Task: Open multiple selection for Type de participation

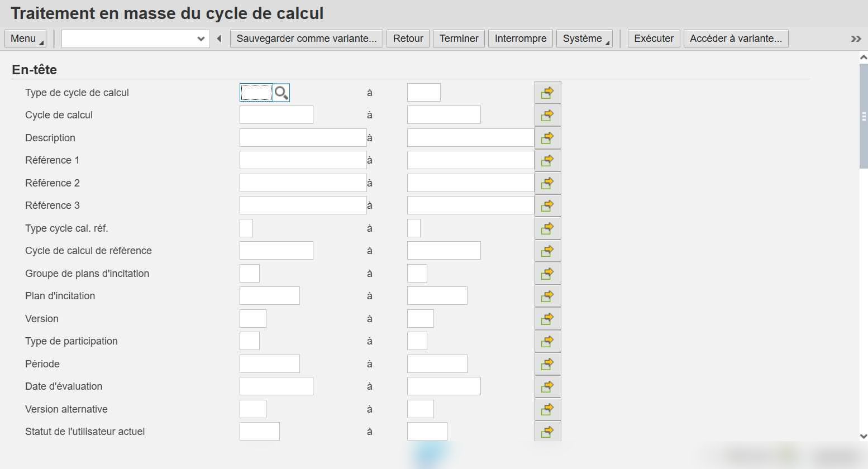Action: click(547, 341)
